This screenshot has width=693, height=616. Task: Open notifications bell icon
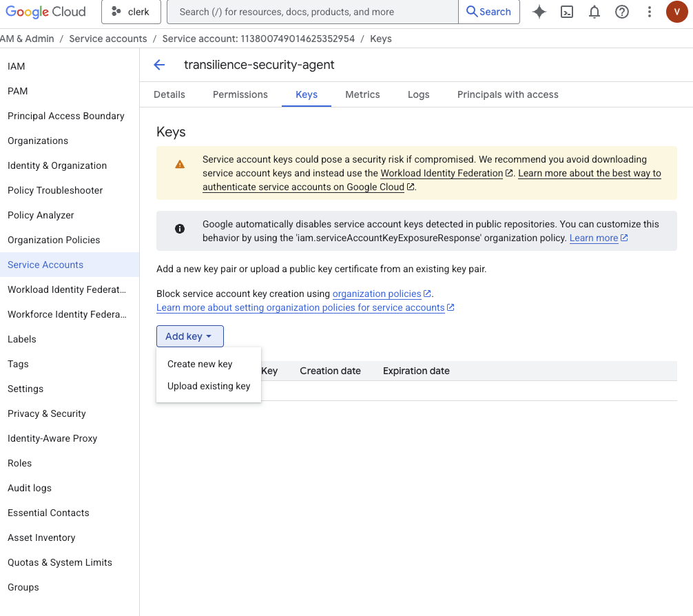(x=594, y=12)
